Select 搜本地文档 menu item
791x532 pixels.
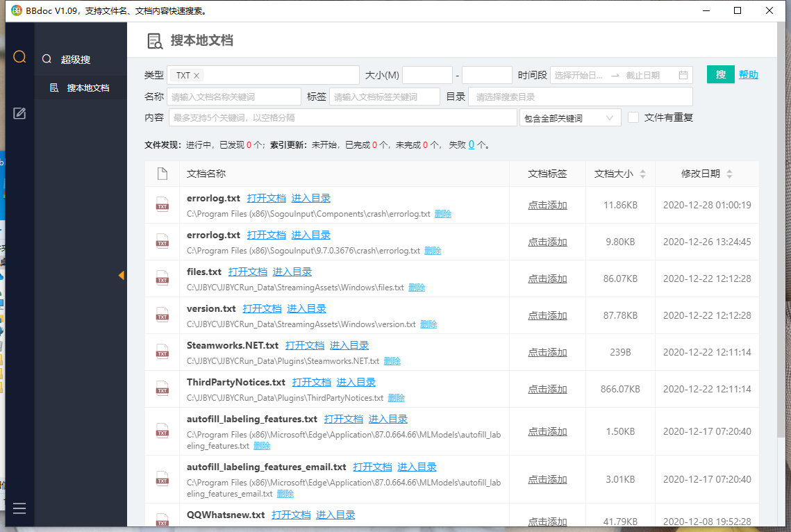coord(88,88)
